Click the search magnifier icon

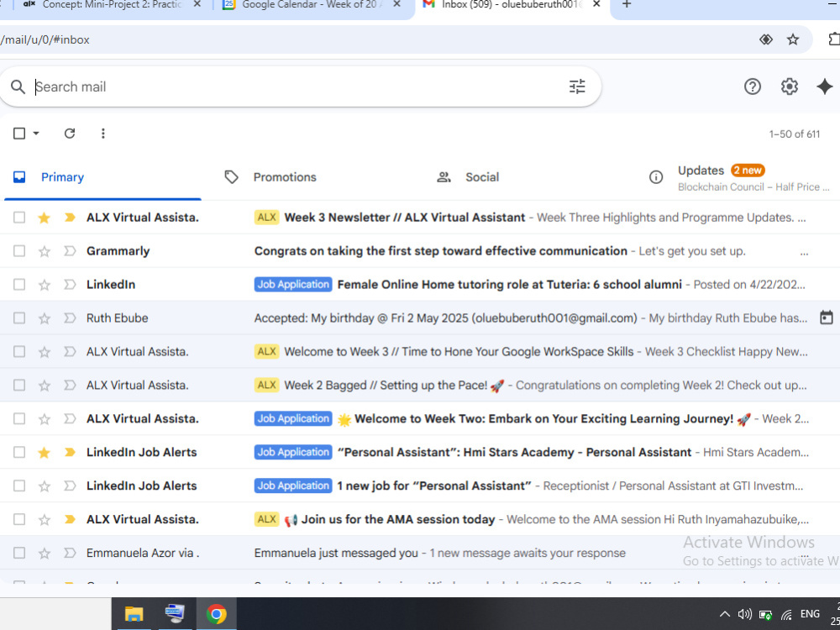coord(18,87)
